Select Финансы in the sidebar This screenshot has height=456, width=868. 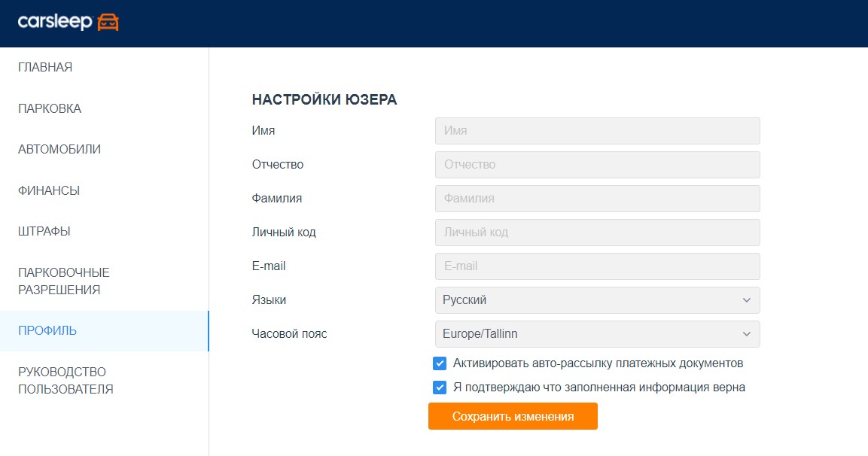(x=49, y=191)
